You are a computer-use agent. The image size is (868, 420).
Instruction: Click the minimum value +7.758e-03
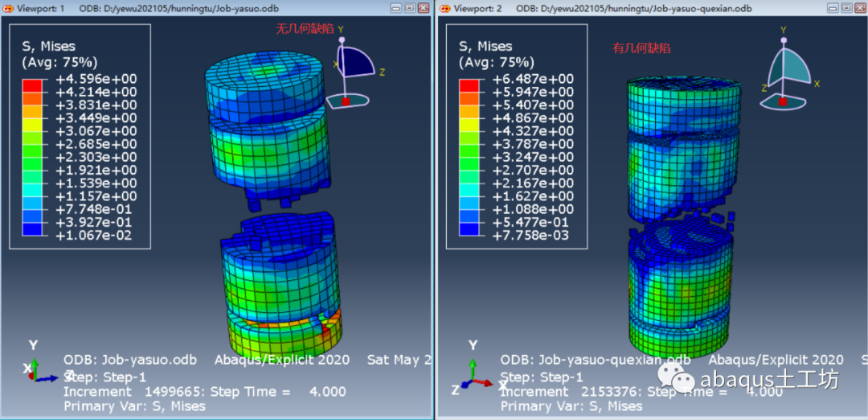click(533, 236)
